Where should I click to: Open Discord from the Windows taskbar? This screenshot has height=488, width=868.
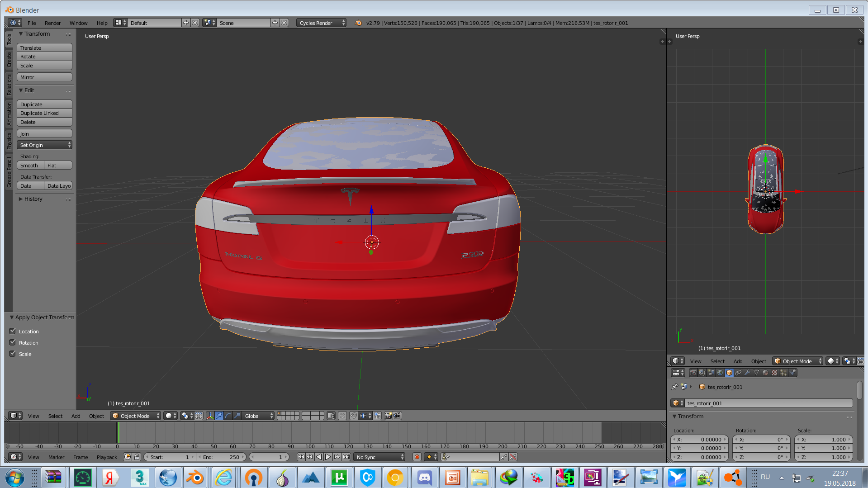click(x=424, y=478)
